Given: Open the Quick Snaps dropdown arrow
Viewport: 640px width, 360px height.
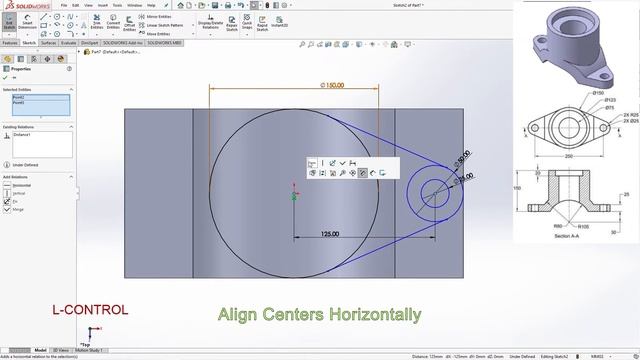Looking at the screenshot, I should pos(247,34).
